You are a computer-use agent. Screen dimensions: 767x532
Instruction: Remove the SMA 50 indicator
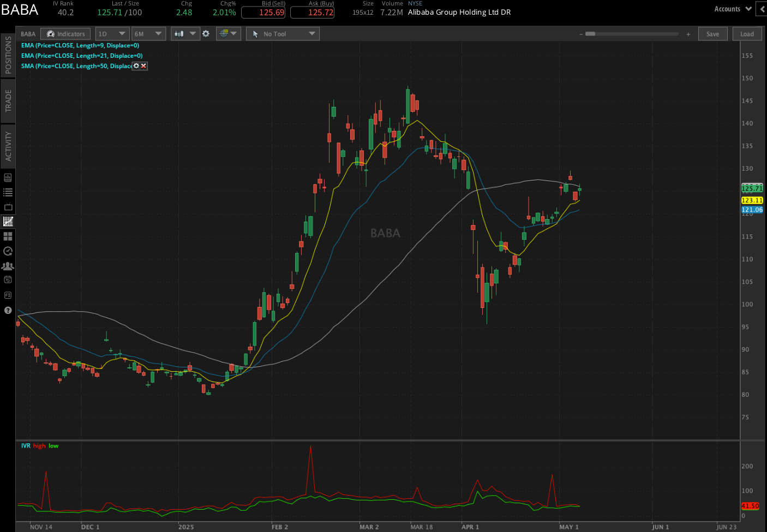click(143, 65)
